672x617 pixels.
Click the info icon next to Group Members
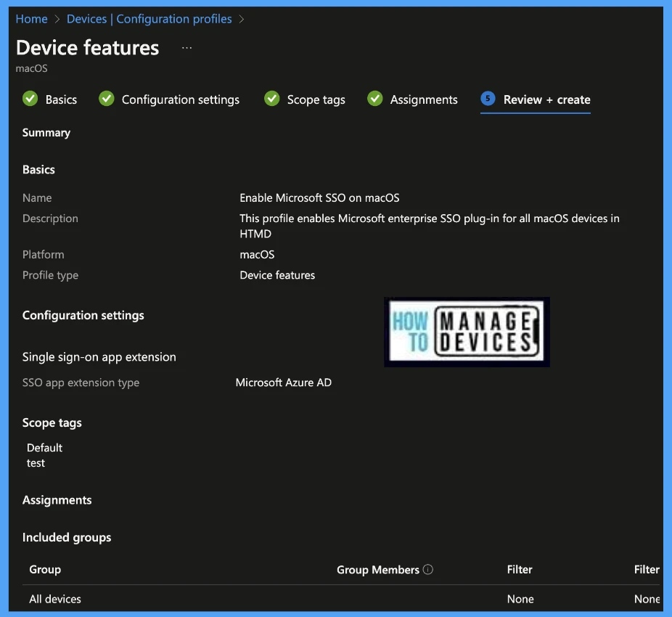click(427, 569)
